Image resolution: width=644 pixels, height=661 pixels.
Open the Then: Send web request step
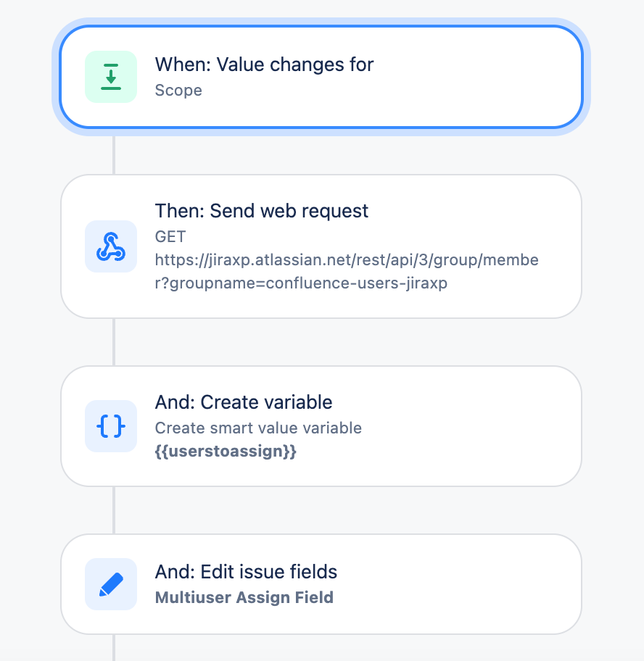pos(321,246)
